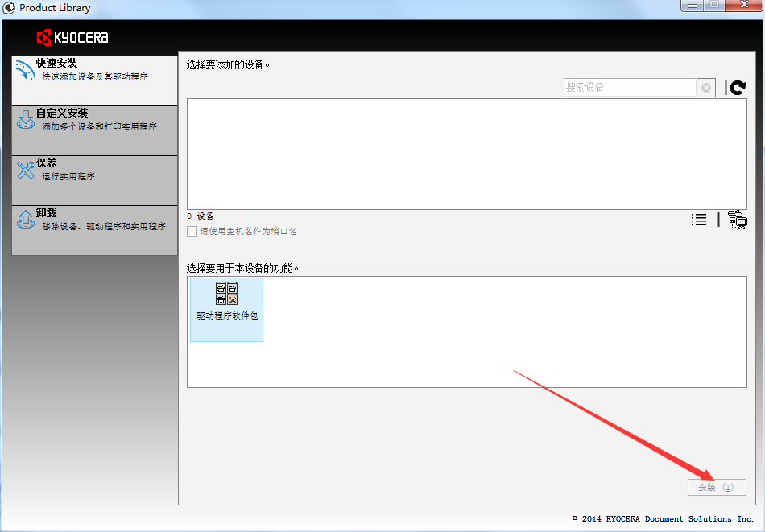Select the 驱动程序软件包 feature tile

(227, 310)
